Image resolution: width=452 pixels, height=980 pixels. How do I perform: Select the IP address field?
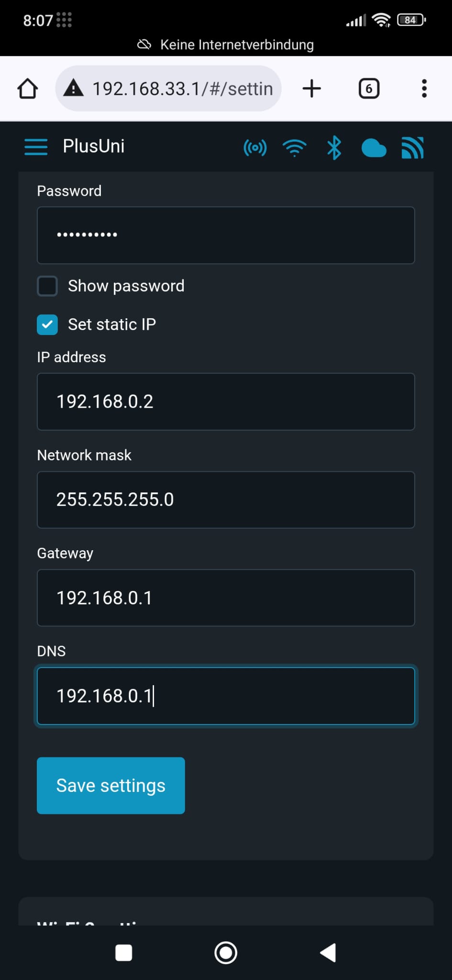click(x=226, y=401)
